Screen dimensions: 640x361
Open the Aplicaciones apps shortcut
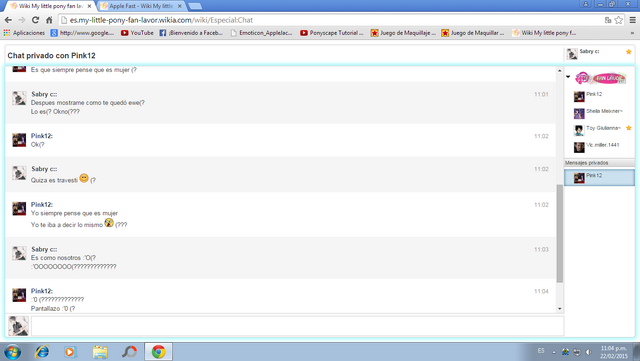pos(24,33)
